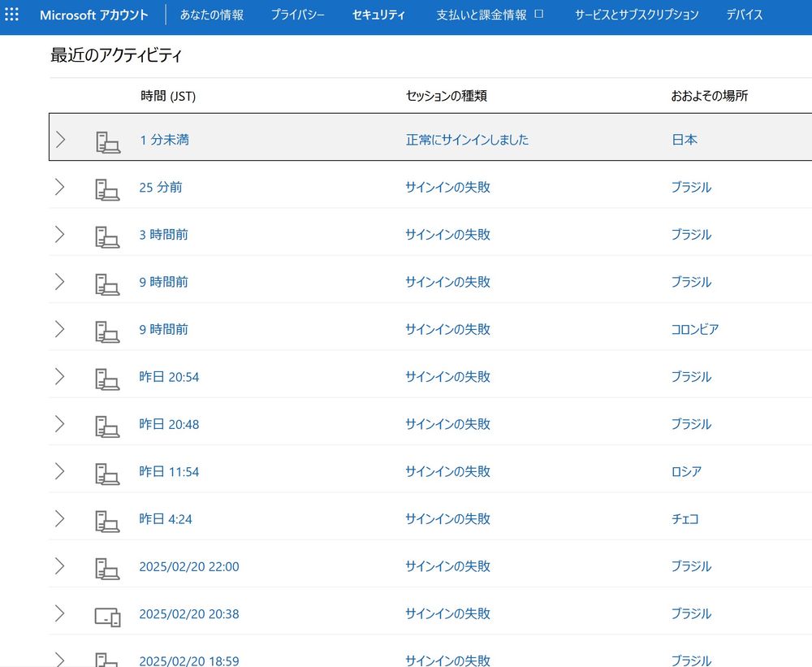The width and height of the screenshot is (812, 667).
Task: Expand the 3 時間前 activity row
Action: (x=60, y=234)
